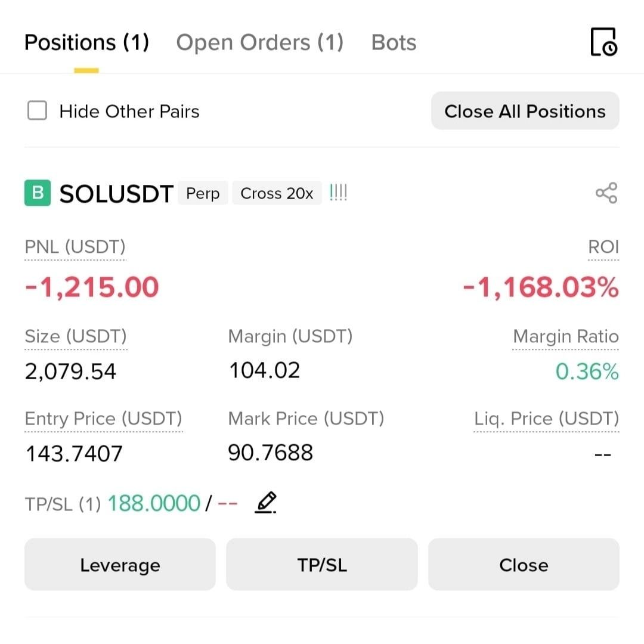Open the order history icon
The image size is (644, 644).
click(603, 42)
